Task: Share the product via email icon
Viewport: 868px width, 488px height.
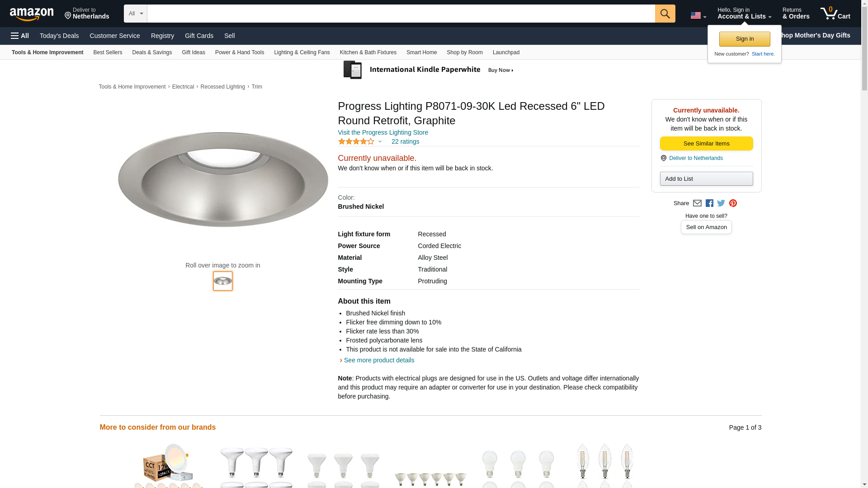Action: tap(697, 203)
